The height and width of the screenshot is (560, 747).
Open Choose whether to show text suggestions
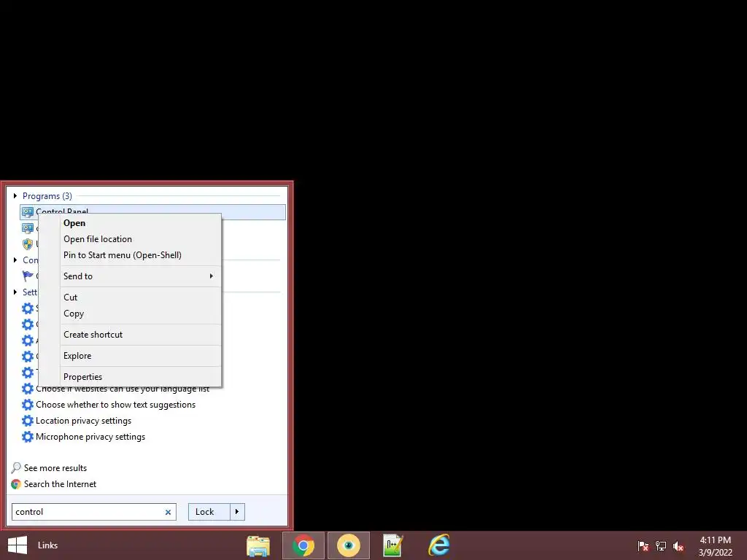[x=116, y=405]
